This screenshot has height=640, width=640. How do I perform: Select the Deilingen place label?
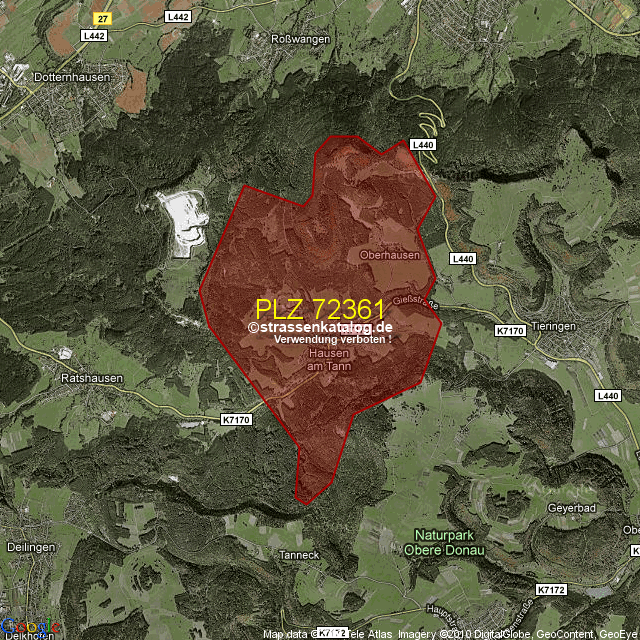tap(29, 548)
